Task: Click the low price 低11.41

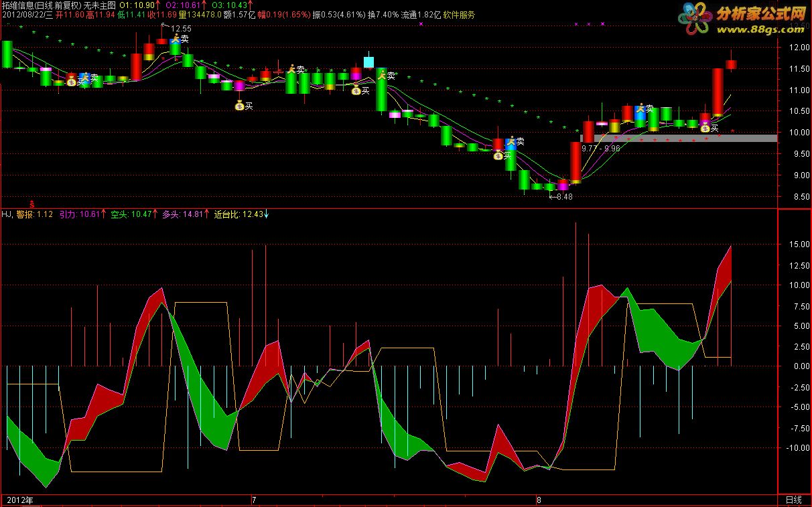Action: [x=132, y=14]
